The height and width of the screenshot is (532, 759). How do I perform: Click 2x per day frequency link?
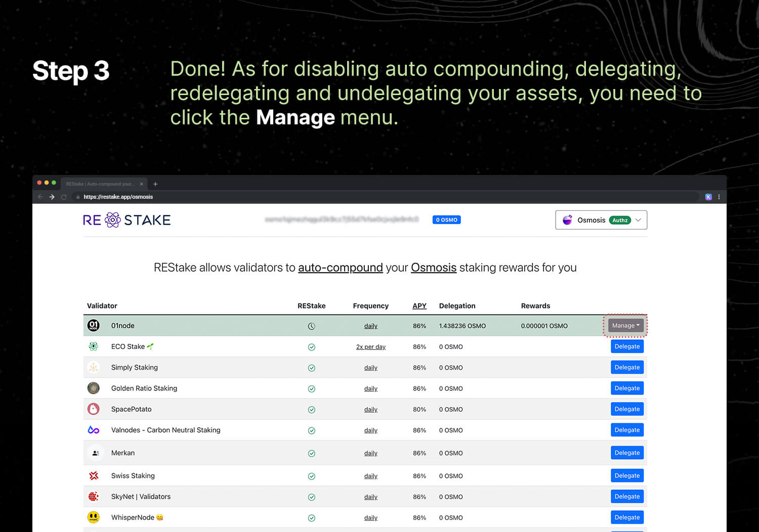[371, 347]
